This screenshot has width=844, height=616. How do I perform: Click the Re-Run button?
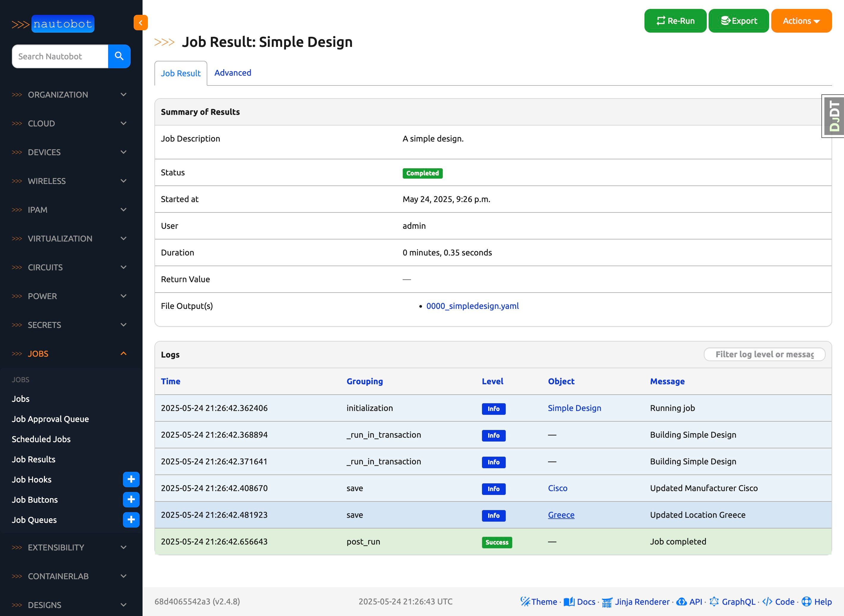675,21
